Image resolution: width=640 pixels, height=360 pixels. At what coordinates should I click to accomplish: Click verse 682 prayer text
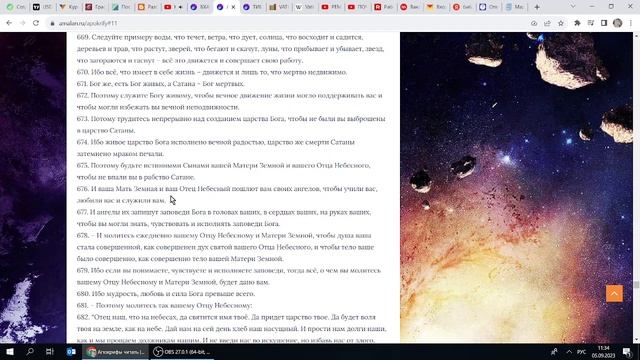pos(232,328)
